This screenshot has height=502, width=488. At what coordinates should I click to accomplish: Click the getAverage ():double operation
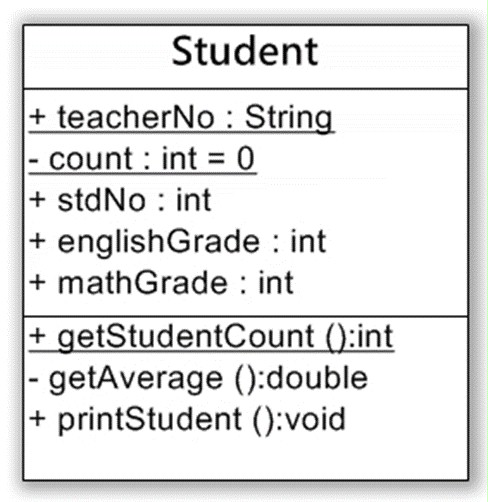[198, 379]
